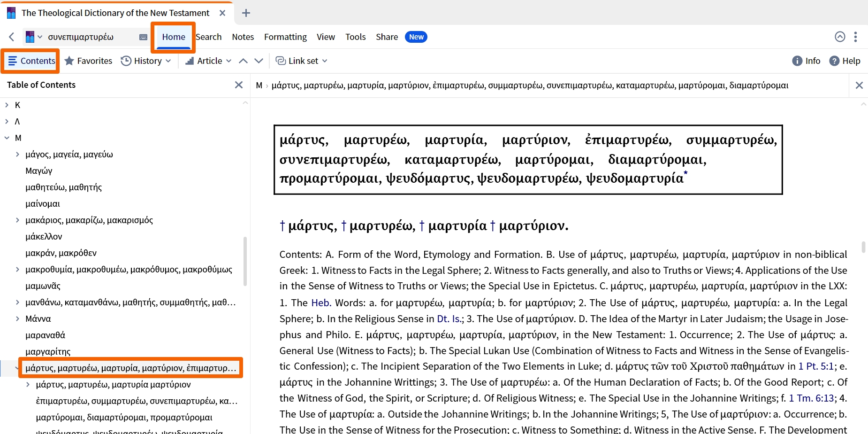Screen dimensions: 868x434
Task: Open the on-screen keyboard icon
Action: pyautogui.click(x=144, y=37)
